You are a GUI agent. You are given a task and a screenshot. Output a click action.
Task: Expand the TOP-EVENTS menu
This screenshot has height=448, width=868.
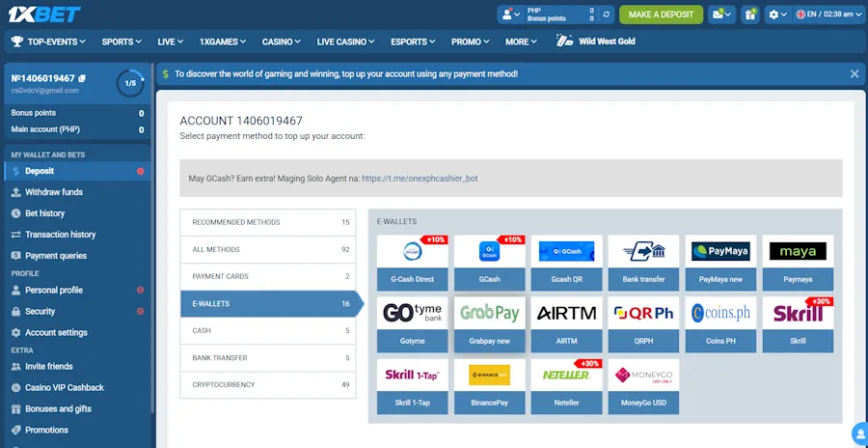[x=48, y=42]
